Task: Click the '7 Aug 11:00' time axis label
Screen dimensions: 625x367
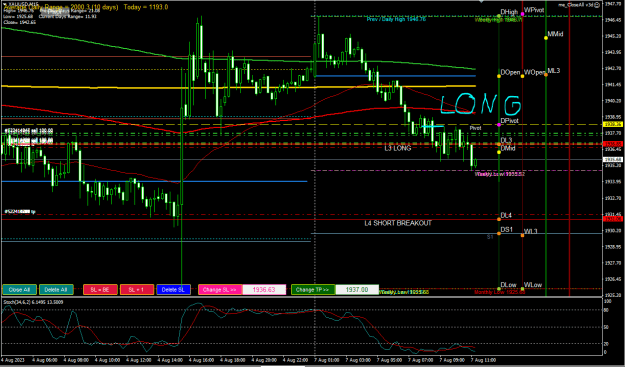Action: coord(483,359)
